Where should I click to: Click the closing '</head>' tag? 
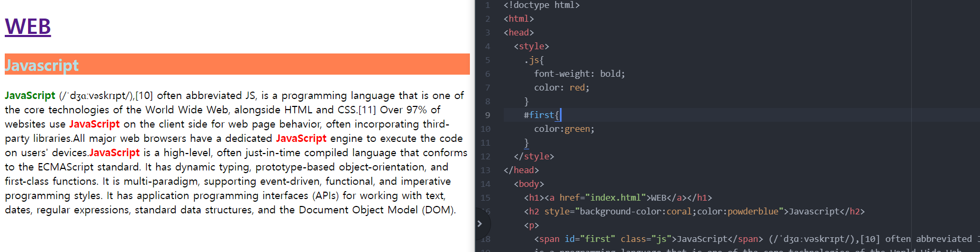[x=521, y=170]
